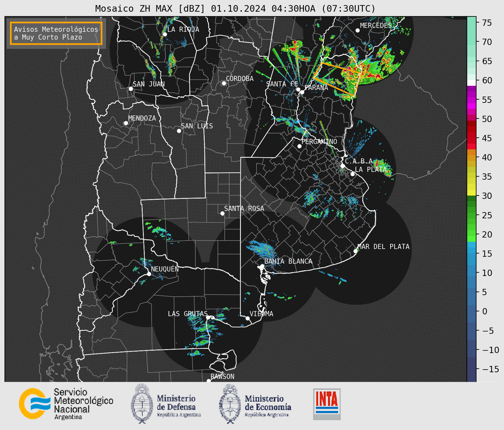
Task: Click the BAHÍA BLANCA city dot
Action: tap(262, 266)
